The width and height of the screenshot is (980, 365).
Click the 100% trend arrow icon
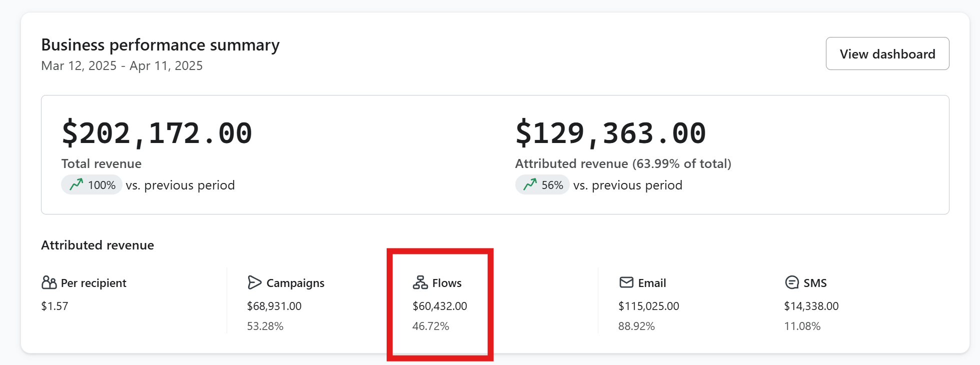(77, 185)
